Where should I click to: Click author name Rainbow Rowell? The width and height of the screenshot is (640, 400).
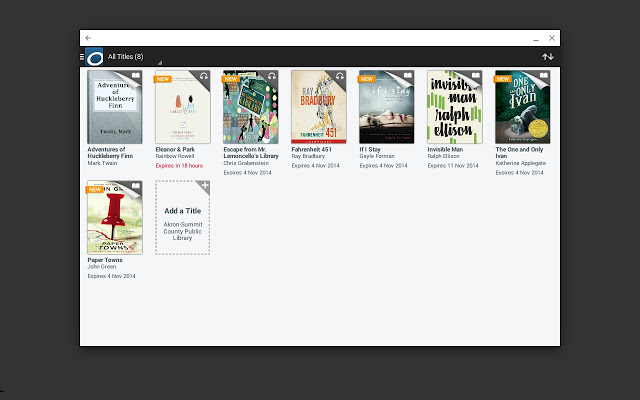pos(175,156)
